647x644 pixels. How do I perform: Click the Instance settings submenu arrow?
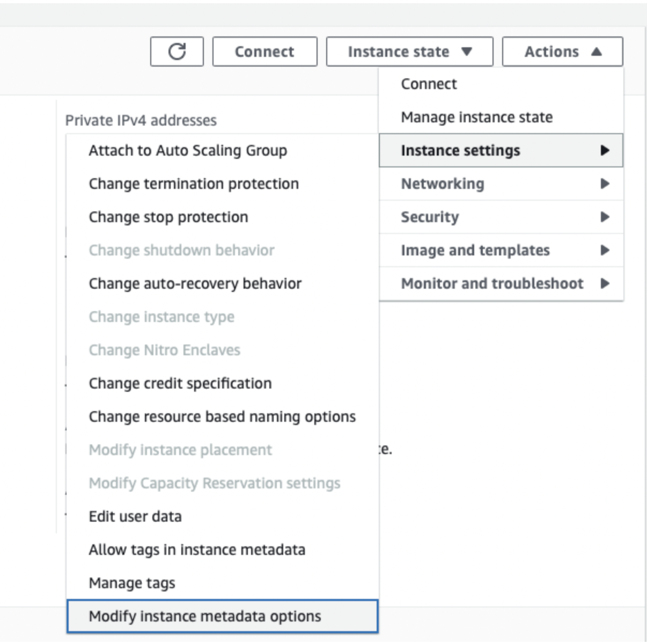pos(605,151)
